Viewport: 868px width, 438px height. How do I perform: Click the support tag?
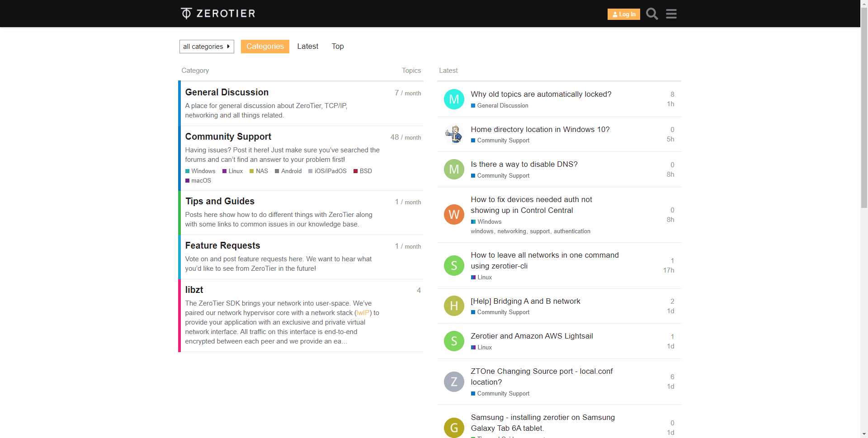pyautogui.click(x=540, y=231)
